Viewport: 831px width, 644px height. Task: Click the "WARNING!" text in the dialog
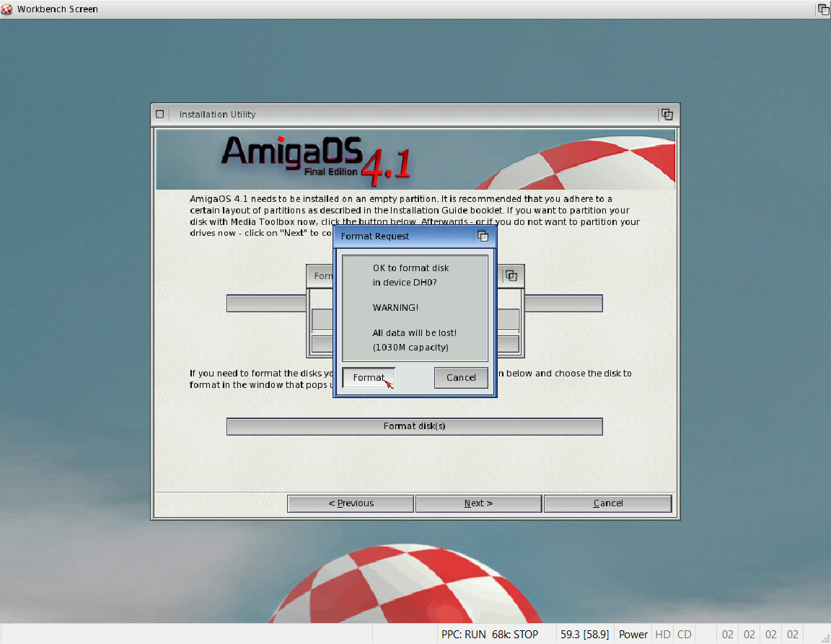[395, 308]
